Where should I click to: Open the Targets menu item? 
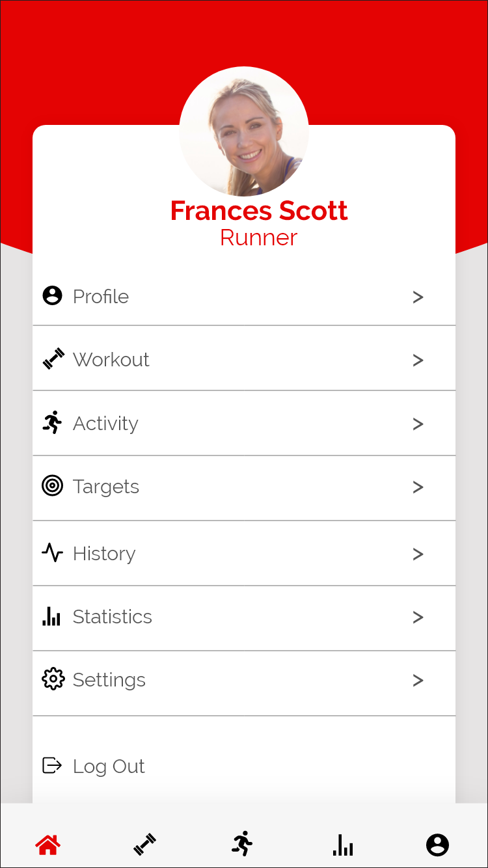click(106, 487)
